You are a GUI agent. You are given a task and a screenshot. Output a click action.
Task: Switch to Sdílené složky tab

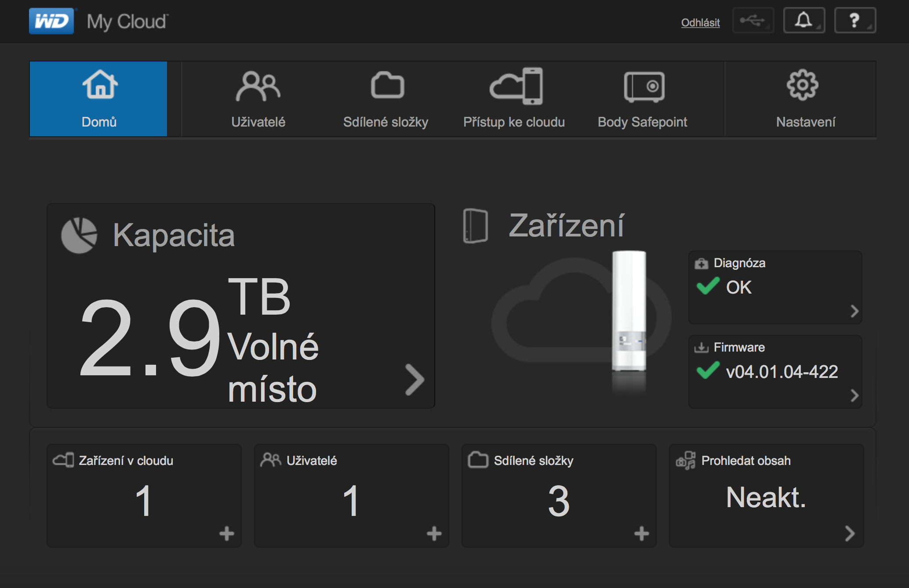386,99
